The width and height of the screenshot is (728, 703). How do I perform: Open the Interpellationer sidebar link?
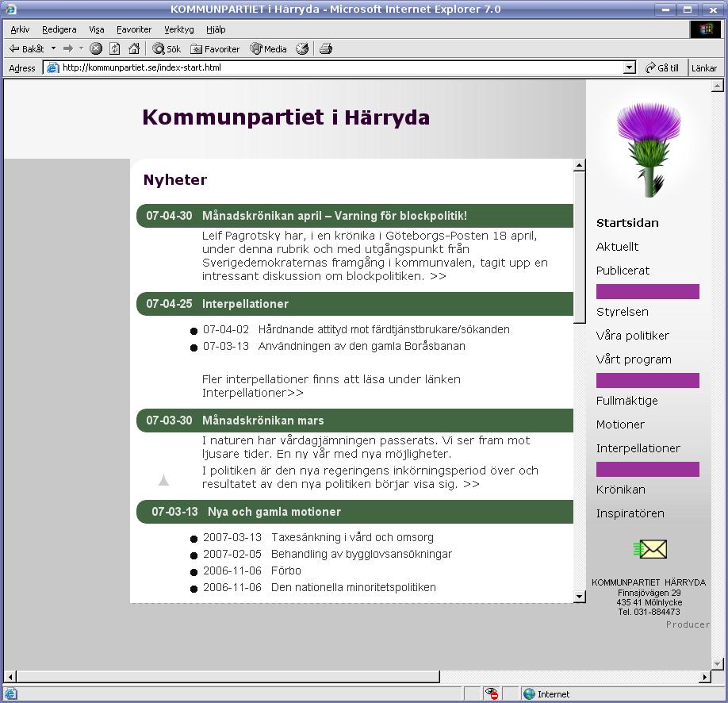(638, 448)
